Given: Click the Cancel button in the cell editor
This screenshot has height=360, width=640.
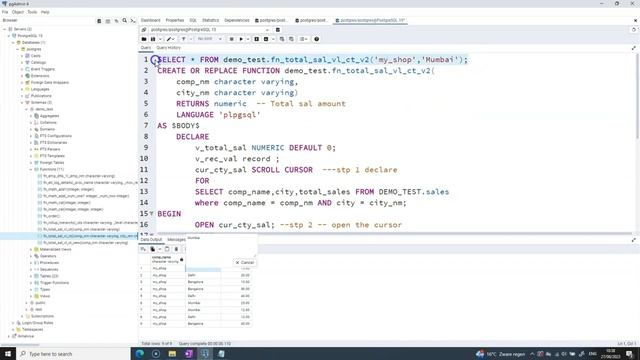Looking at the screenshot, I should [245, 262].
